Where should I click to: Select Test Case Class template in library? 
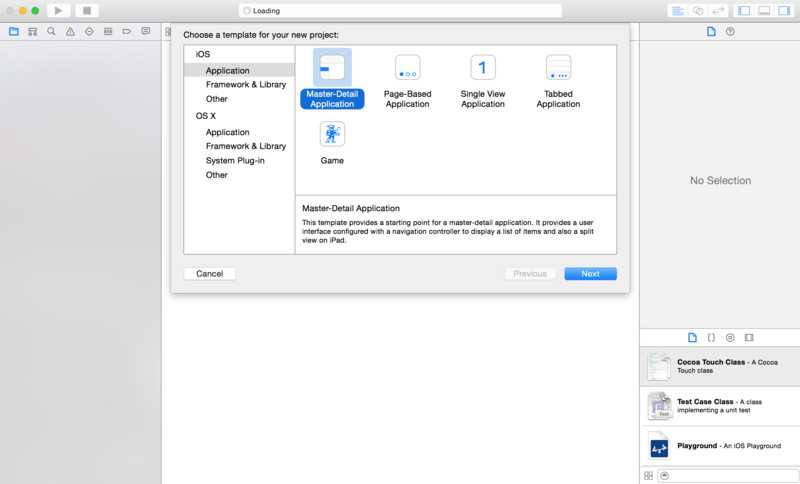pyautogui.click(x=720, y=406)
